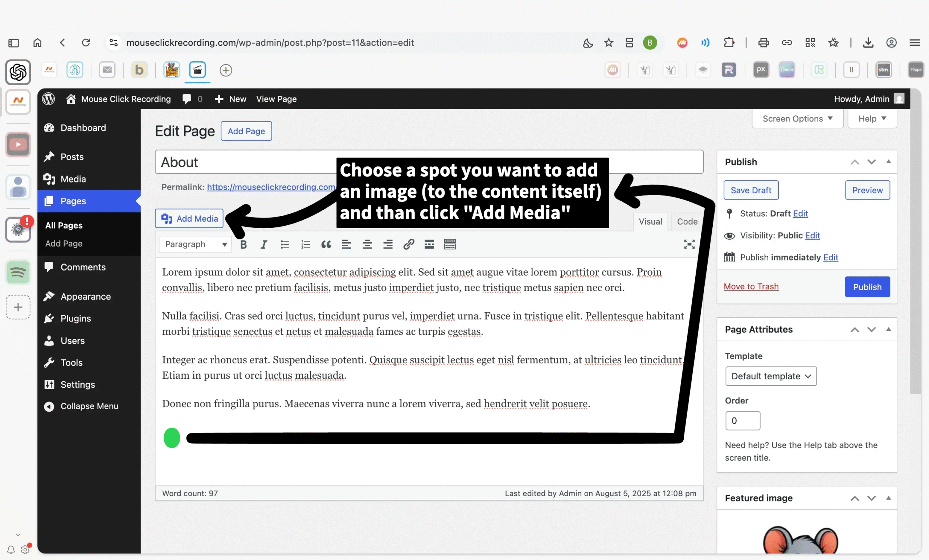Viewport: 929px width, 560px height.
Task: Click the insert link icon
Action: pyautogui.click(x=409, y=244)
